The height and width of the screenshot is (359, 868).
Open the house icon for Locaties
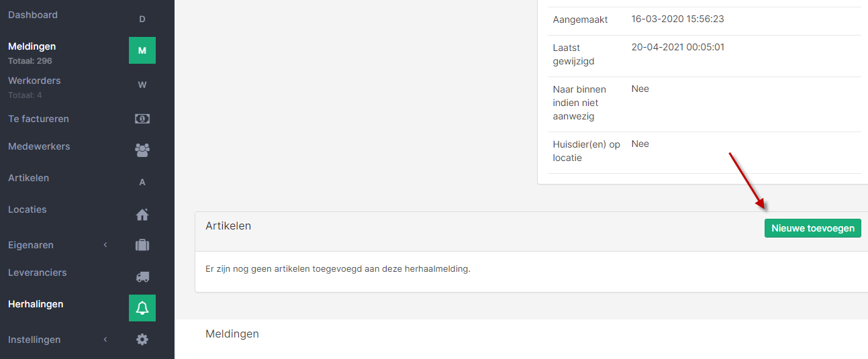(x=142, y=214)
